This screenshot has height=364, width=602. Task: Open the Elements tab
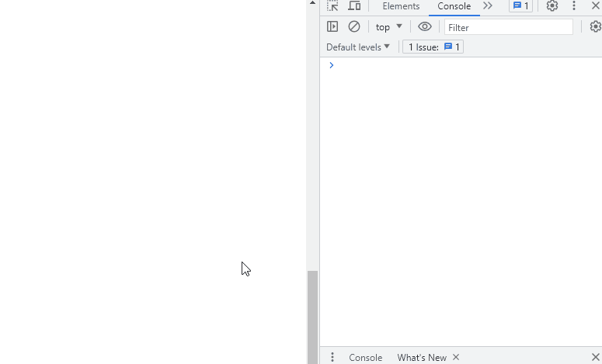[x=401, y=6]
